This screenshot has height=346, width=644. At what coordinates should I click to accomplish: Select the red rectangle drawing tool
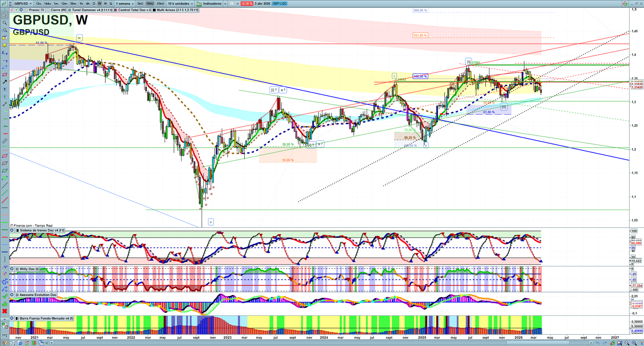[4, 74]
